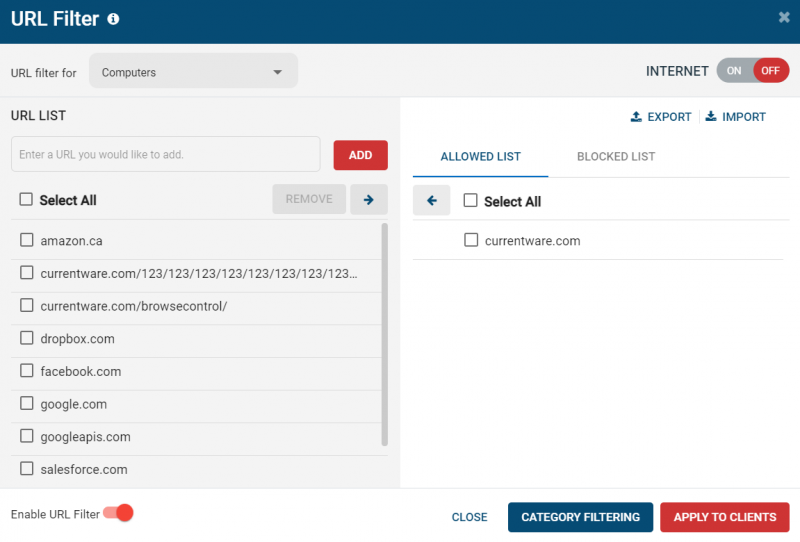800x542 pixels.
Task: Select currentware.com checkbox in Allowed List
Action: tap(471, 241)
